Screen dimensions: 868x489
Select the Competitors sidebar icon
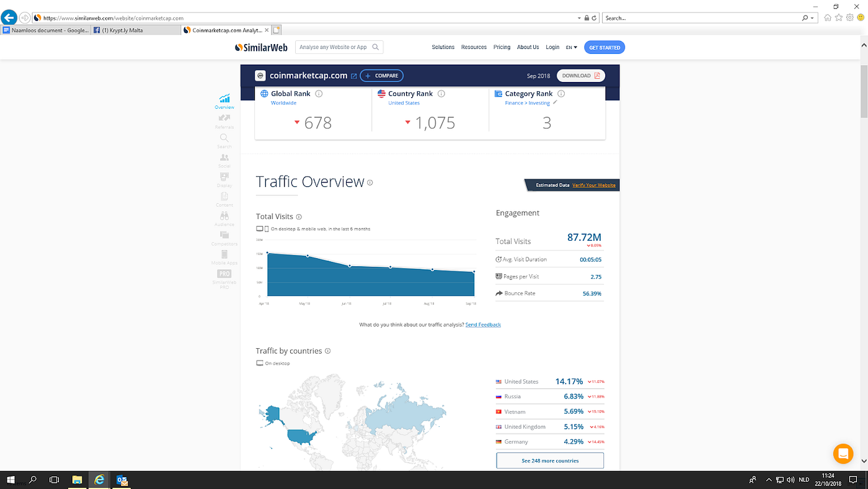pyautogui.click(x=224, y=236)
